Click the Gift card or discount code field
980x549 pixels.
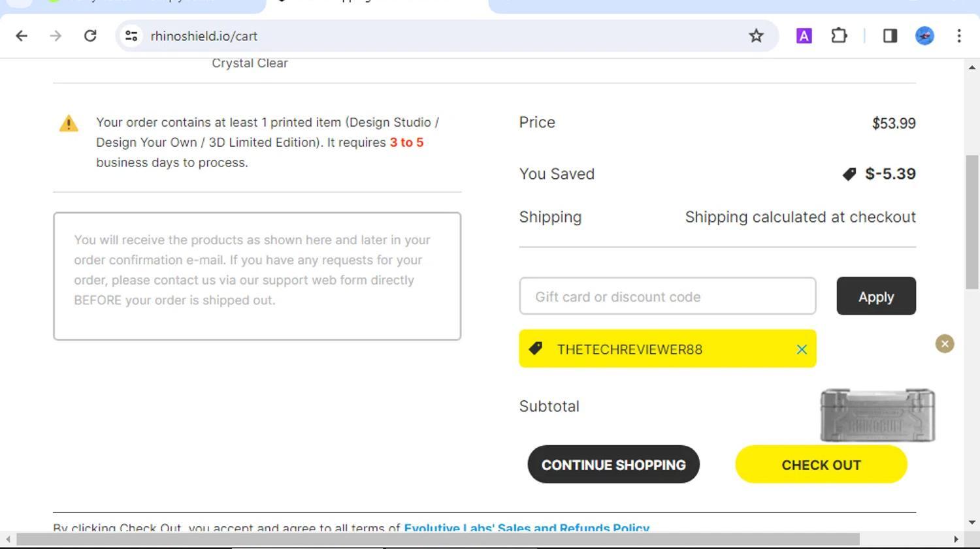(x=667, y=296)
